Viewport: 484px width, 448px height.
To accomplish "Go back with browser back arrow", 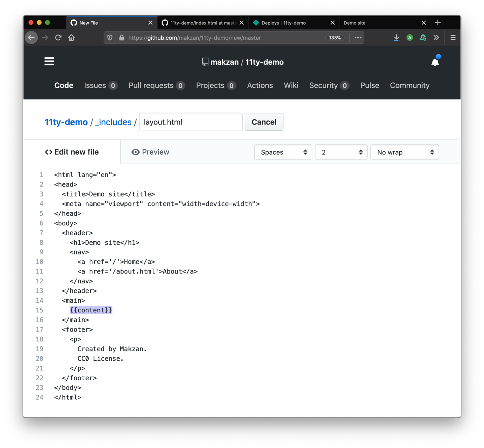I will [32, 37].
